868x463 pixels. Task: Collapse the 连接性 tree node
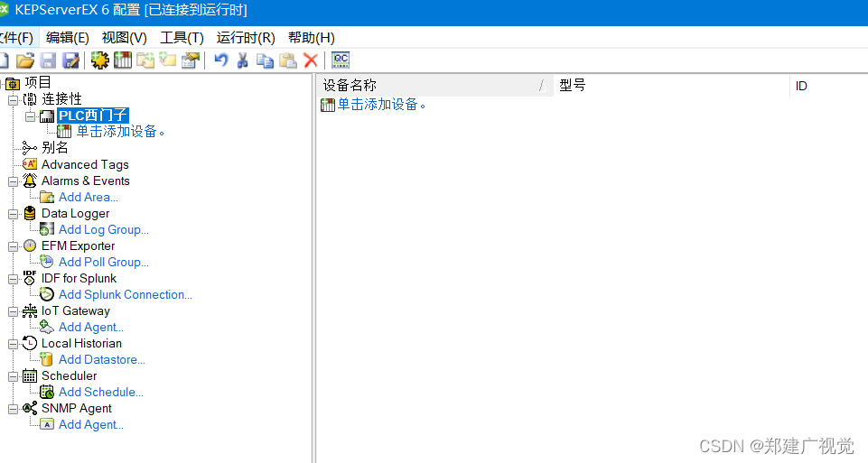[x=14, y=99]
